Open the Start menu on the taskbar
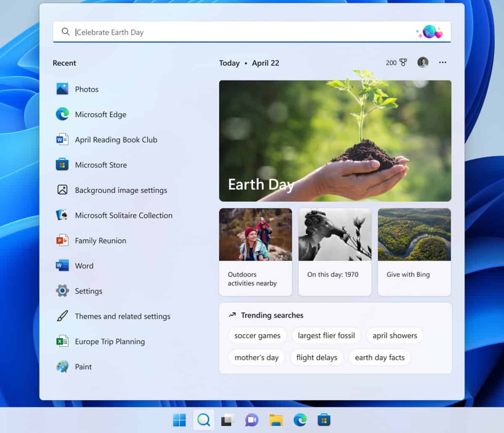The width and height of the screenshot is (504, 433). 180,419
